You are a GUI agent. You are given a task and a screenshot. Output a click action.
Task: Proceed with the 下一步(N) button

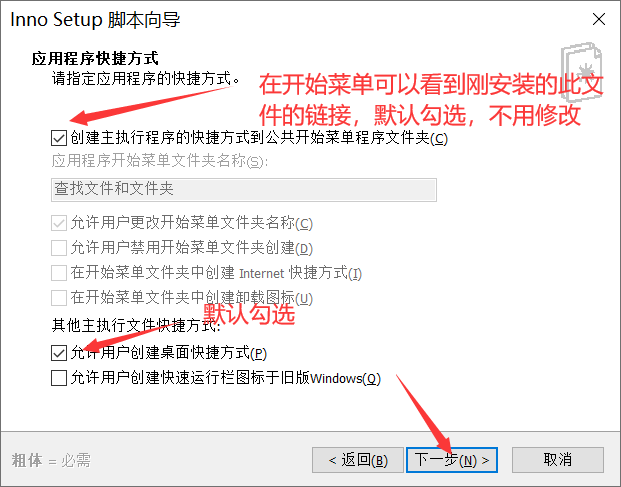click(x=451, y=460)
